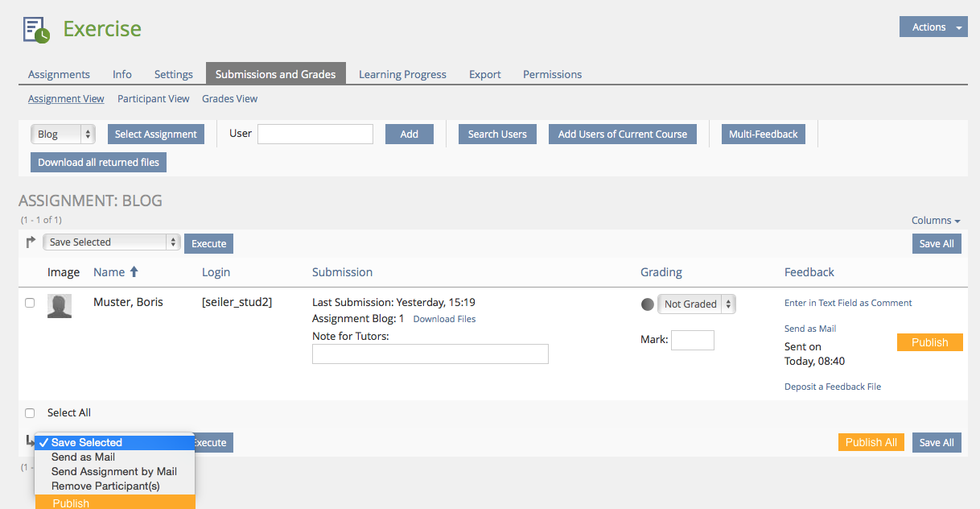Open the Actions dropdown menu

point(933,27)
